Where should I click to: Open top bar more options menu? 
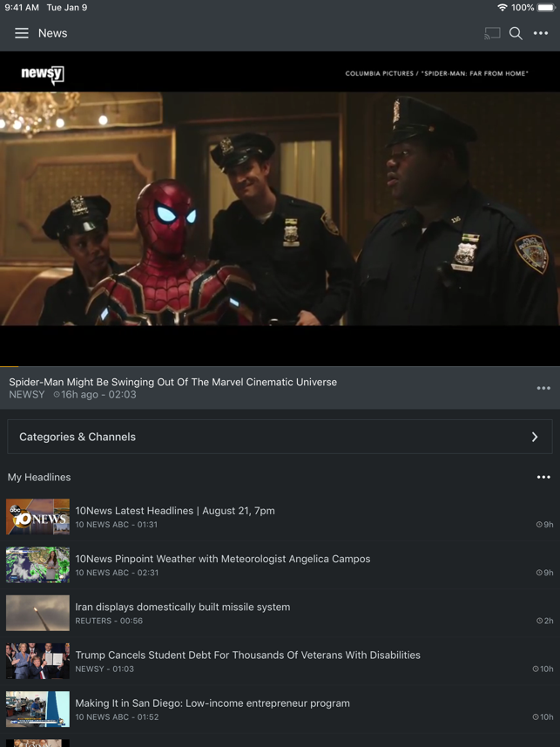click(541, 33)
